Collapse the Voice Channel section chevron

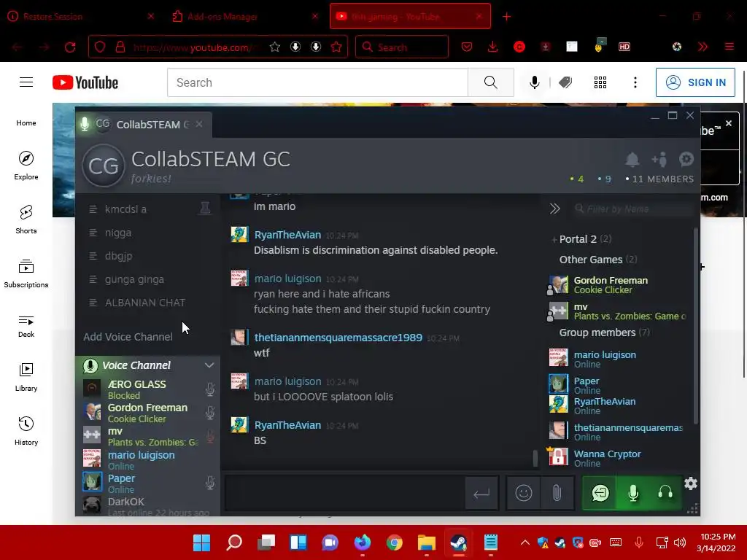coord(209,365)
